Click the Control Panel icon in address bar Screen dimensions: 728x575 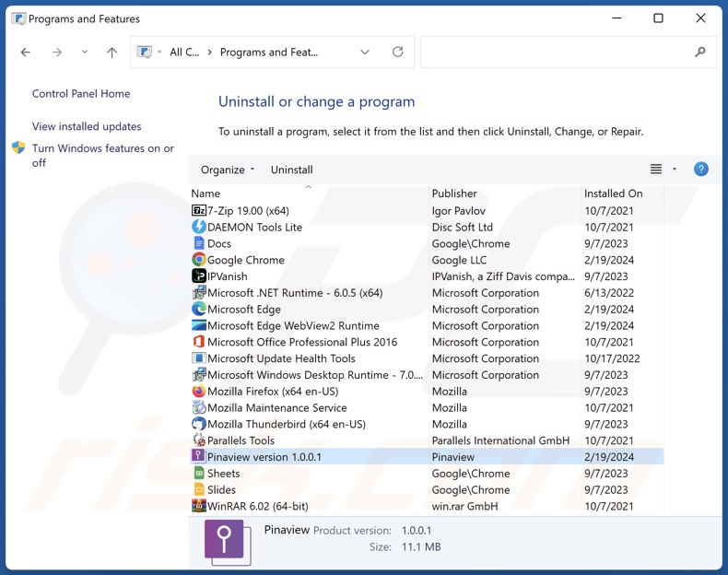click(x=145, y=52)
